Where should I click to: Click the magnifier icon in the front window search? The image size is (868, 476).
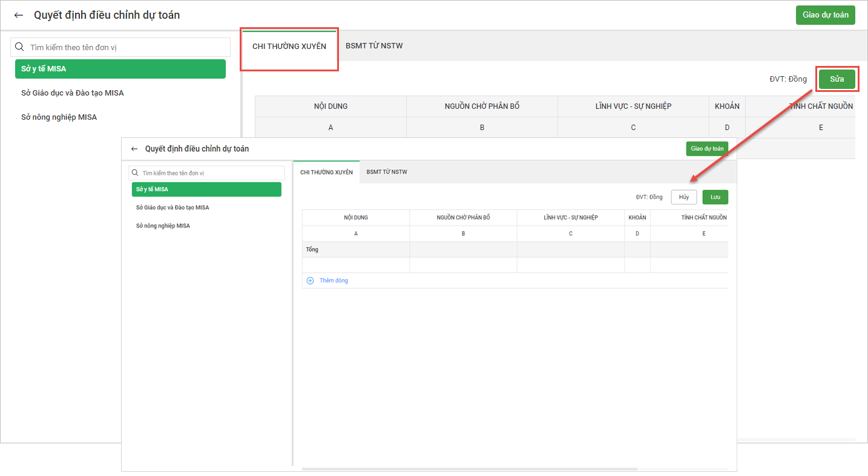136,173
